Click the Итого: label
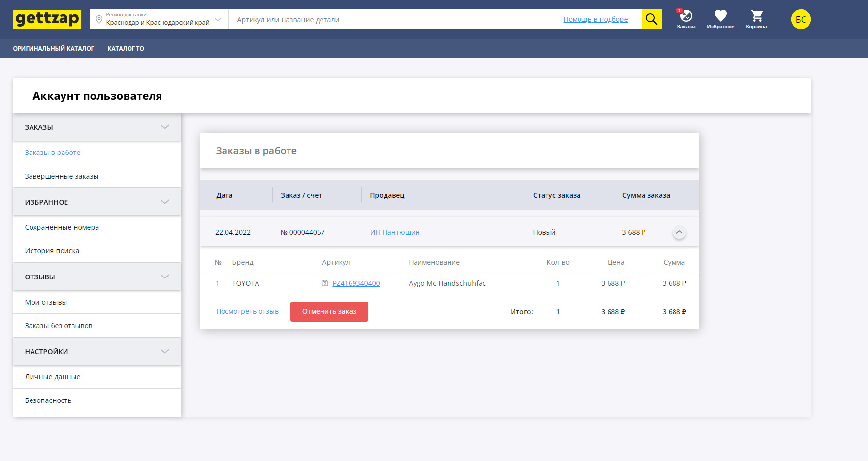The width and height of the screenshot is (868, 461). (x=522, y=312)
